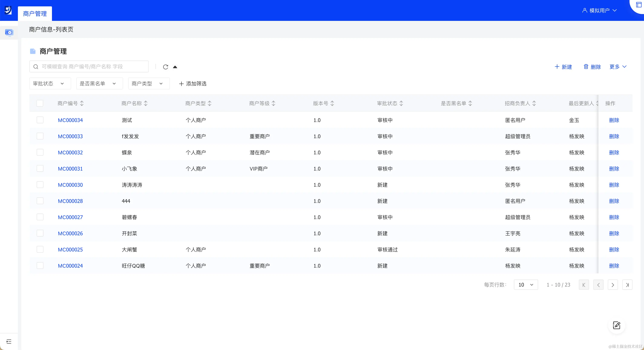Sort by 商户编号 column arrows
644x350 pixels.
[x=82, y=103]
